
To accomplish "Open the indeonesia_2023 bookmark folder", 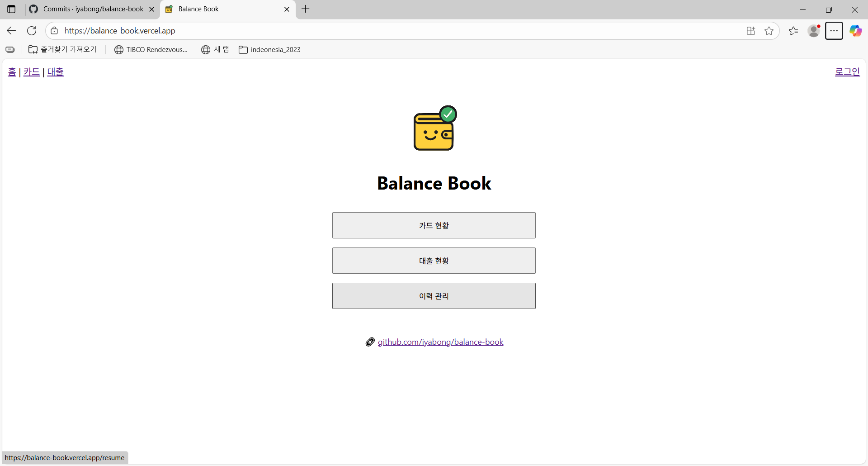I will 270,50.
